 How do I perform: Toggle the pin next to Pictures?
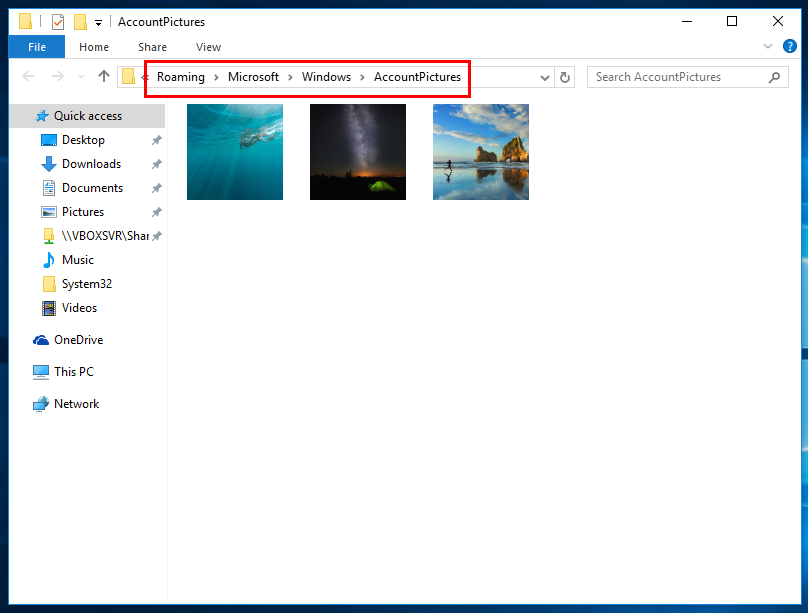coord(157,212)
